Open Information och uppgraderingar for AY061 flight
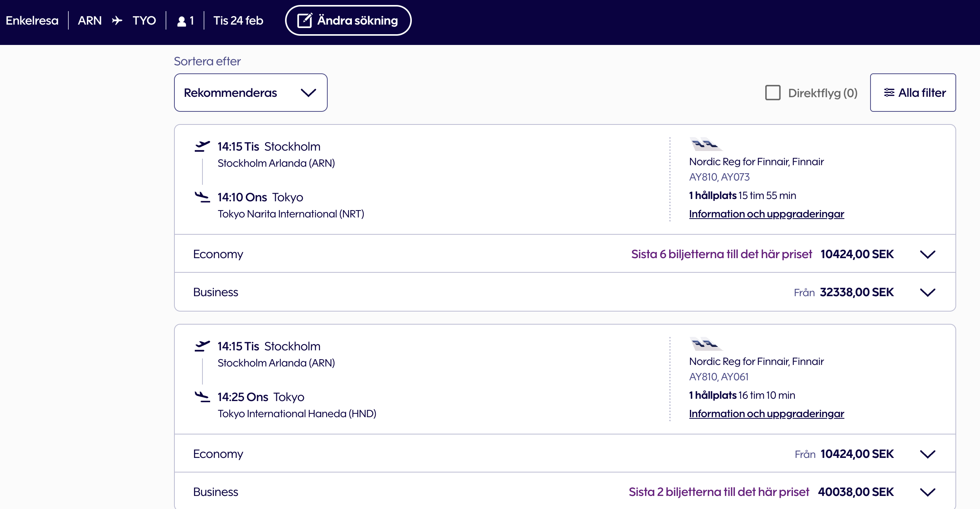The image size is (980, 509). (x=766, y=414)
